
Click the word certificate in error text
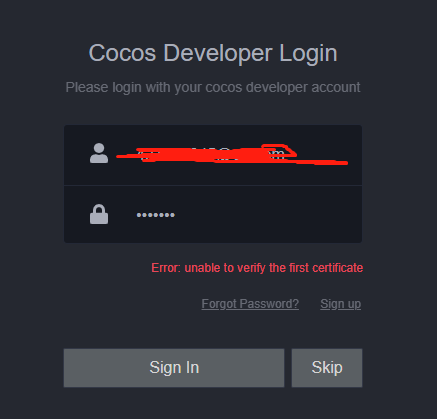(x=338, y=268)
